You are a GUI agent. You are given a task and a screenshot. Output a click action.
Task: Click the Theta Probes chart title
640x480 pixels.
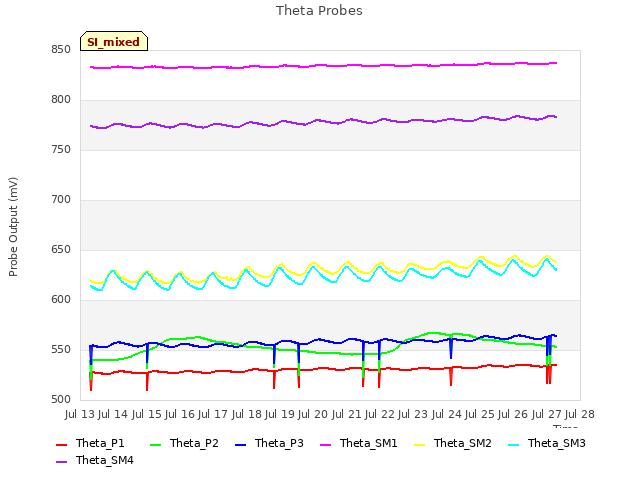pos(319,11)
